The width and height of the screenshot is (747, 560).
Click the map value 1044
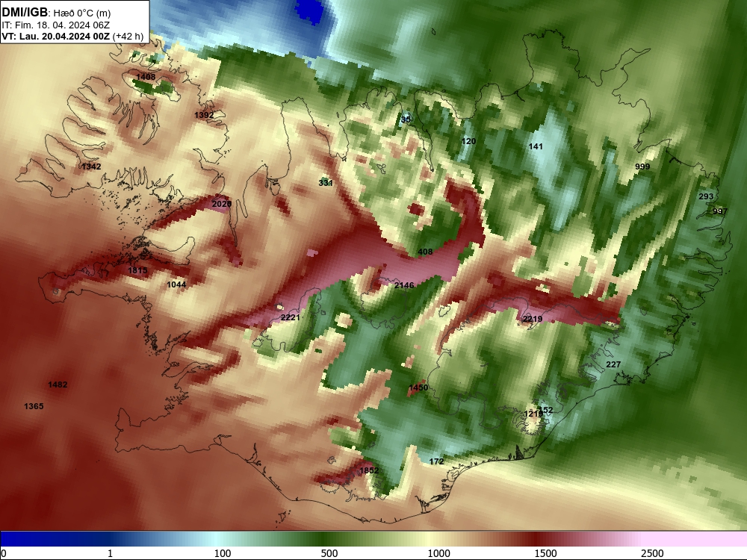(x=176, y=284)
